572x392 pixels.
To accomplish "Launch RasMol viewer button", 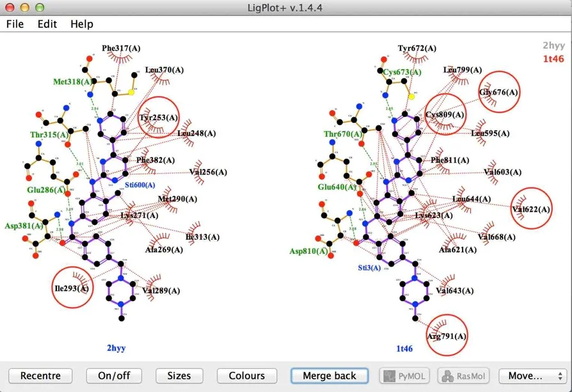I will pos(464,376).
